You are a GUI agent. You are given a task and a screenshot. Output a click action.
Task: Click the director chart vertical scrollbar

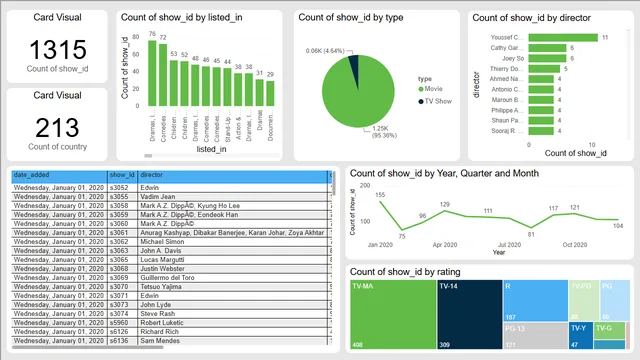click(x=629, y=85)
